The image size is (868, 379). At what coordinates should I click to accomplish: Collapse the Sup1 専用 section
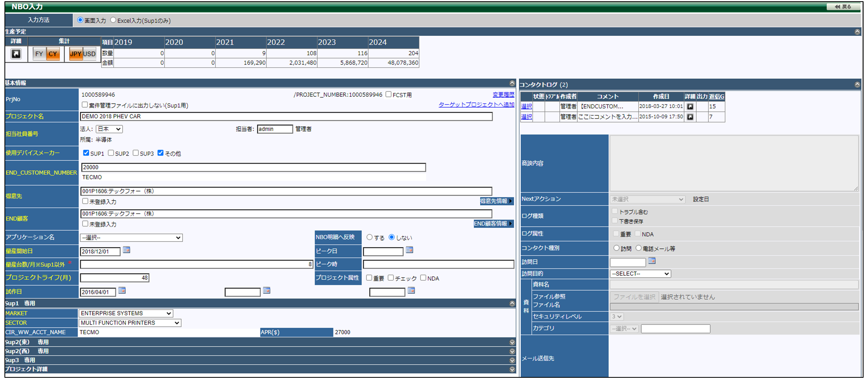[x=512, y=303]
